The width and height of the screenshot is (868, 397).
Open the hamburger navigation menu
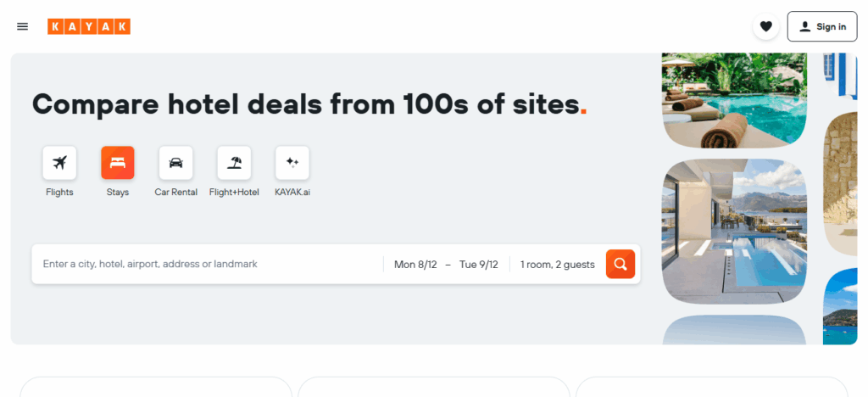click(x=23, y=26)
